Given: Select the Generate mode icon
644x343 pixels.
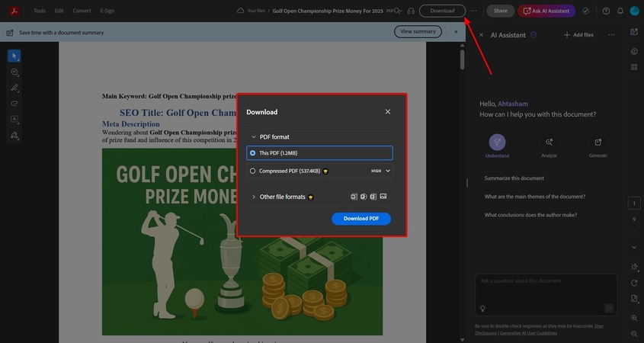Looking at the screenshot, I should (598, 142).
